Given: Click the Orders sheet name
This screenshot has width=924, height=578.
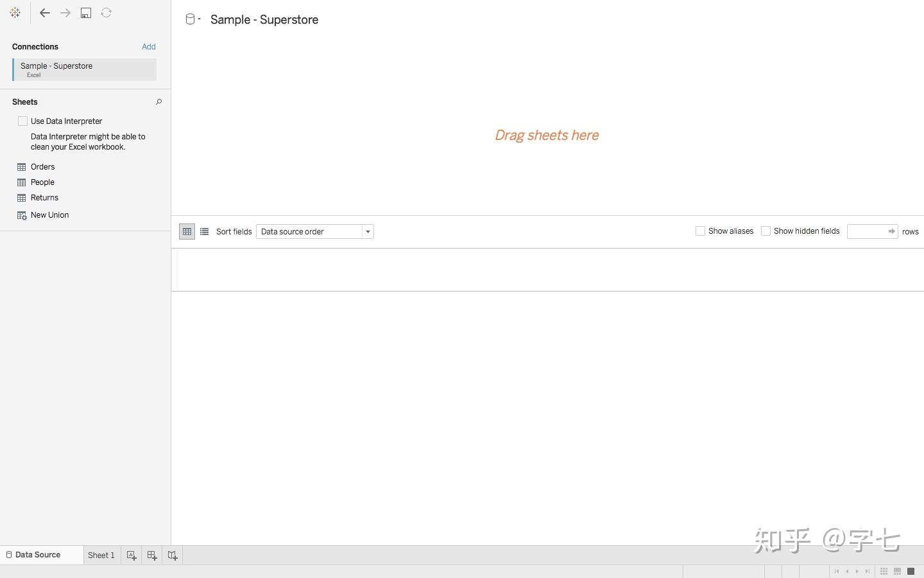Looking at the screenshot, I should click(43, 167).
